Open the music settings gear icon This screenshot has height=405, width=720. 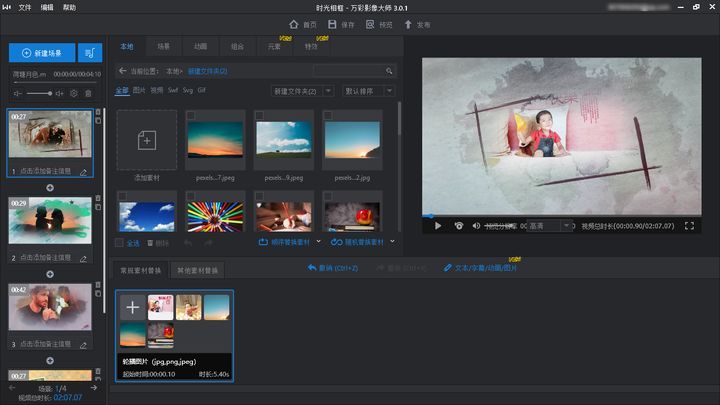coord(74,93)
